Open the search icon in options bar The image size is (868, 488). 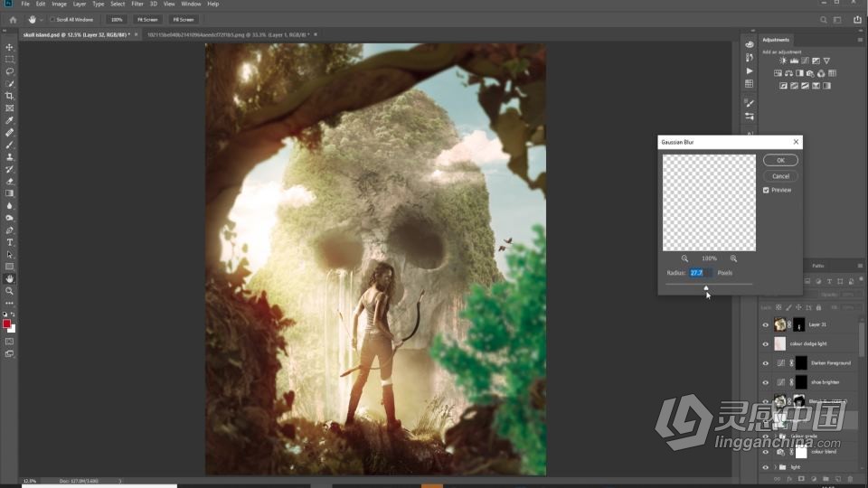[824, 19]
